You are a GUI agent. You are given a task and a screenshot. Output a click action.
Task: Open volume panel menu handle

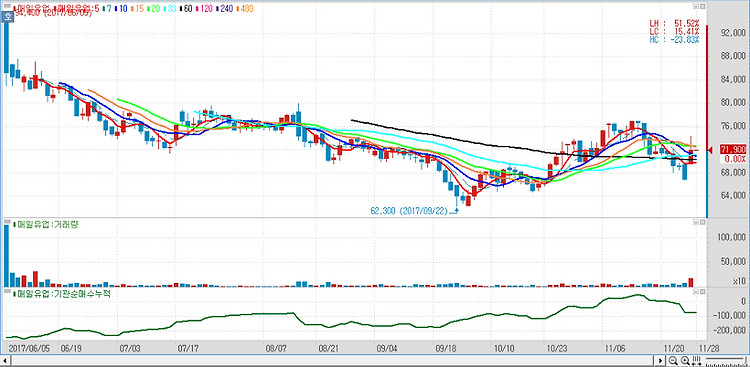coord(7,223)
